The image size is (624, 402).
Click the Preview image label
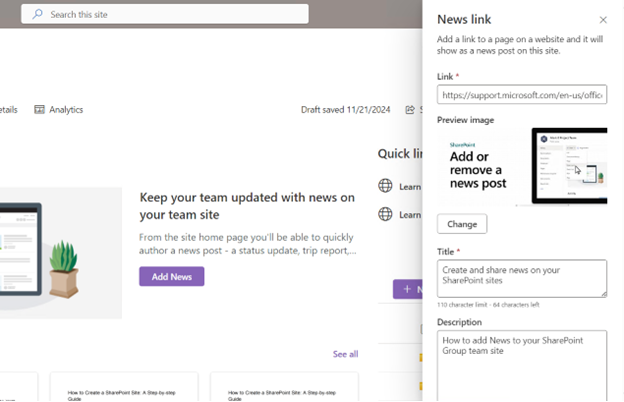pyautogui.click(x=466, y=120)
